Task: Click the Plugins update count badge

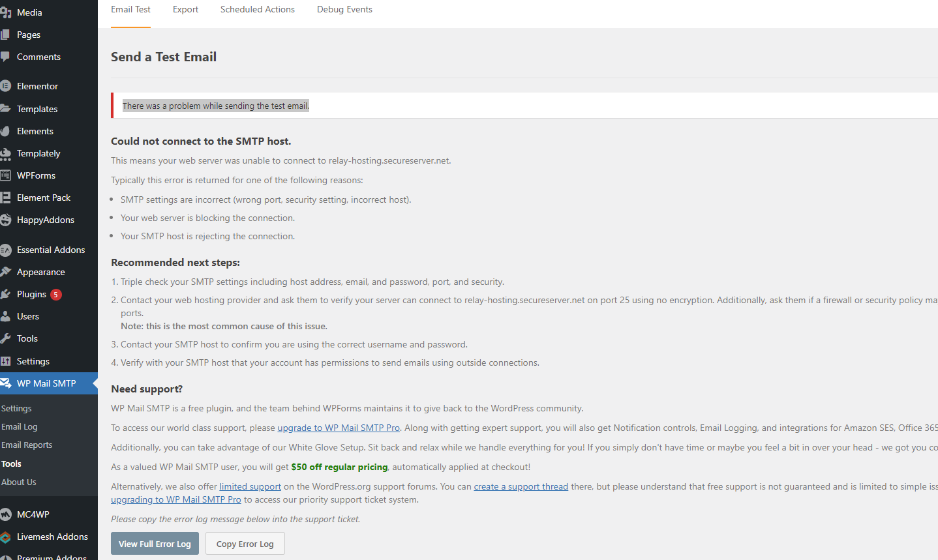Action: click(x=56, y=295)
